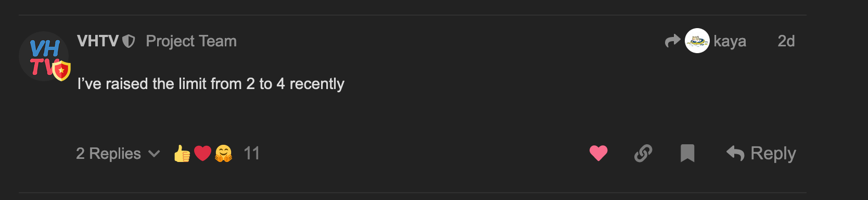Click the reply-to arrow icon near kaya

(x=673, y=41)
